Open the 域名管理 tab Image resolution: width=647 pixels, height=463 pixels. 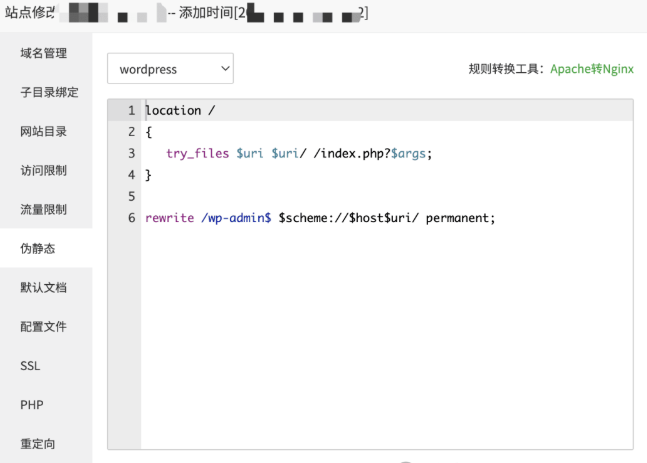44,53
